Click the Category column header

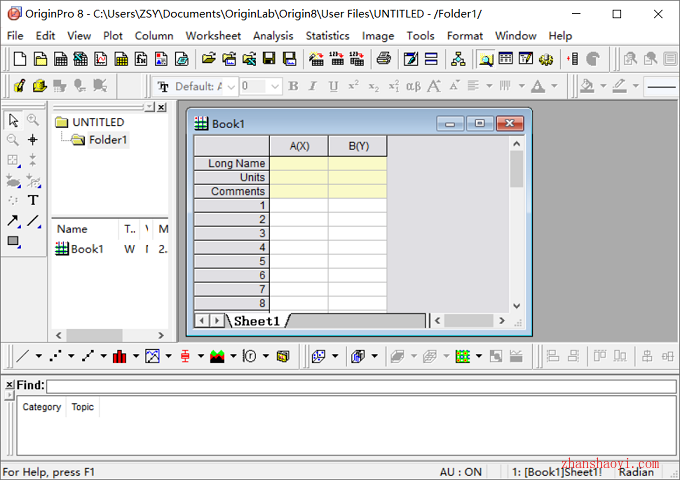point(42,407)
